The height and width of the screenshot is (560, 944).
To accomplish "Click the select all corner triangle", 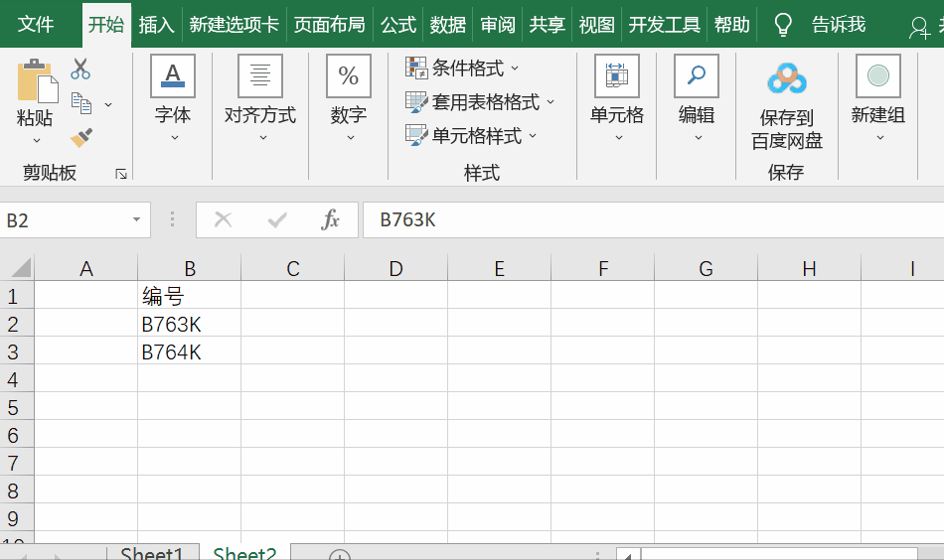I will point(20,267).
